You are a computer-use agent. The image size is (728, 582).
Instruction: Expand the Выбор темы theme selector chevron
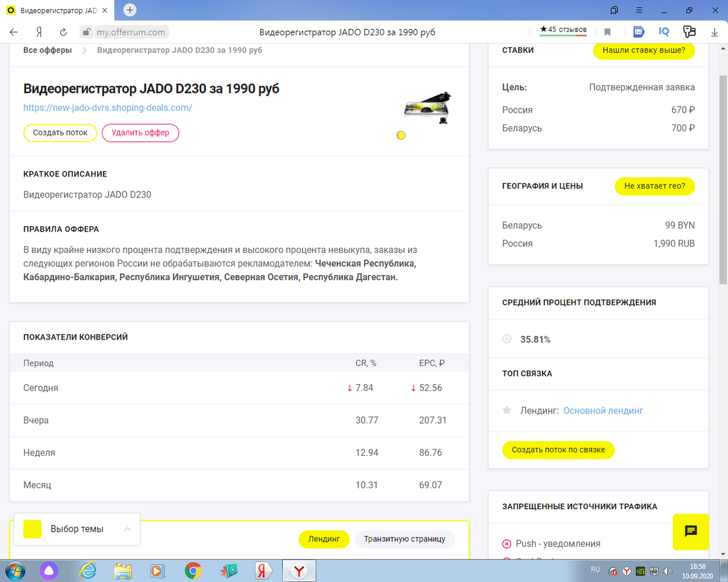[x=127, y=529]
